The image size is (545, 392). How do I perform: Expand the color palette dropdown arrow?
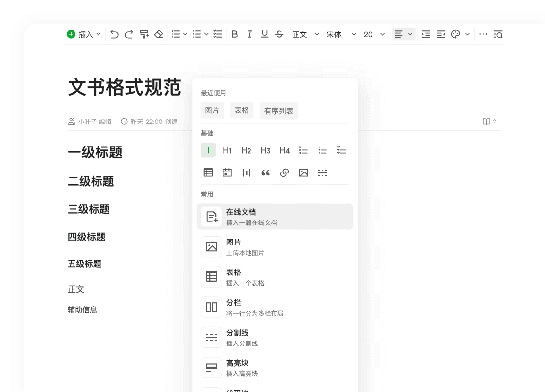point(468,34)
